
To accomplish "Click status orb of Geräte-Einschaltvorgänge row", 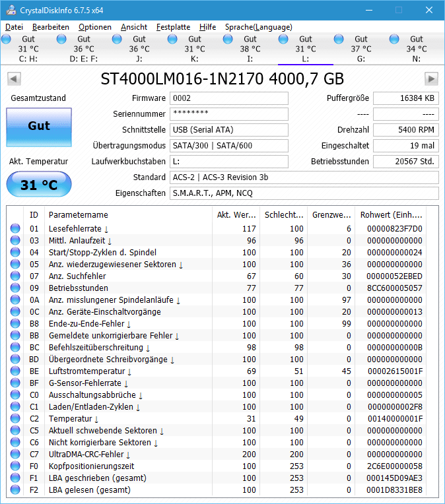I will [x=15, y=311].
